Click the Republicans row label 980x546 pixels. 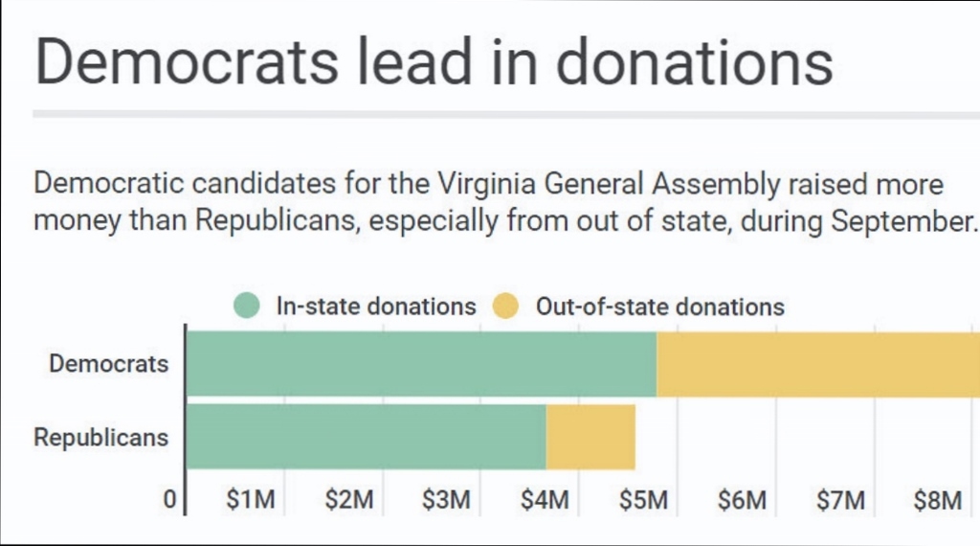pyautogui.click(x=100, y=437)
